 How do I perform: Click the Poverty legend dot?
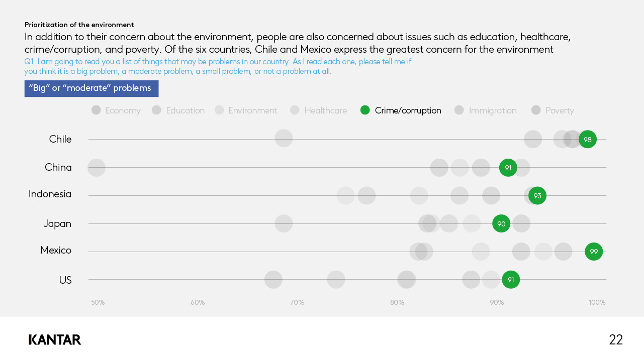(x=536, y=110)
